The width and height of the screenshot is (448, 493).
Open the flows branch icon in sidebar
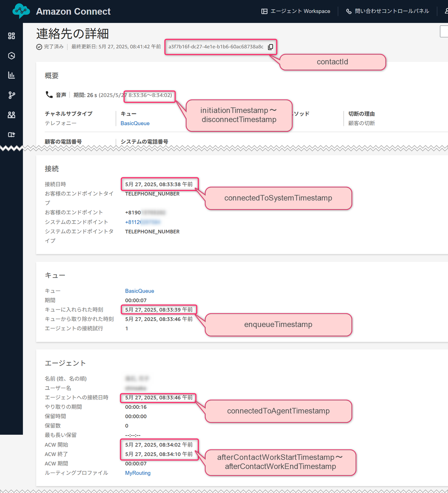(11, 95)
